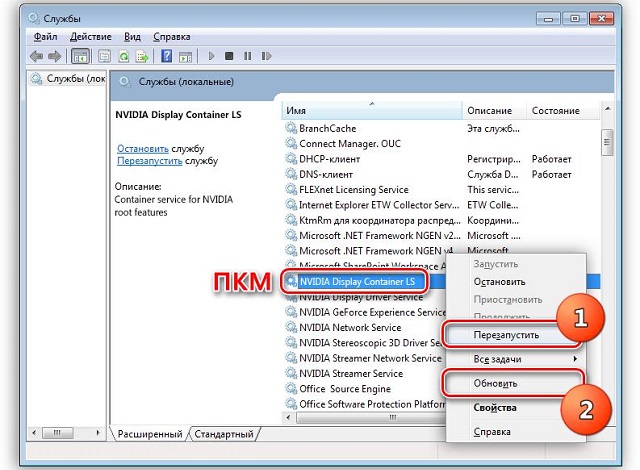Expand Все задачи submenu

(x=516, y=359)
